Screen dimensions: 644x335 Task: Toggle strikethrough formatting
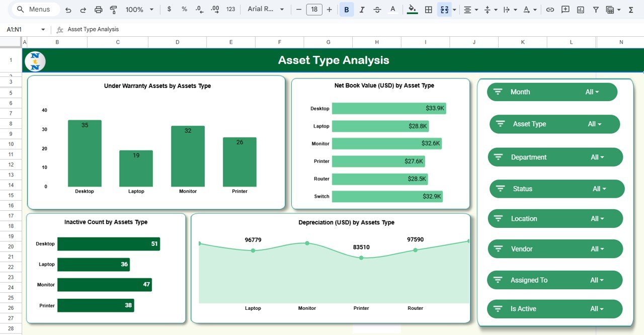[377, 9]
